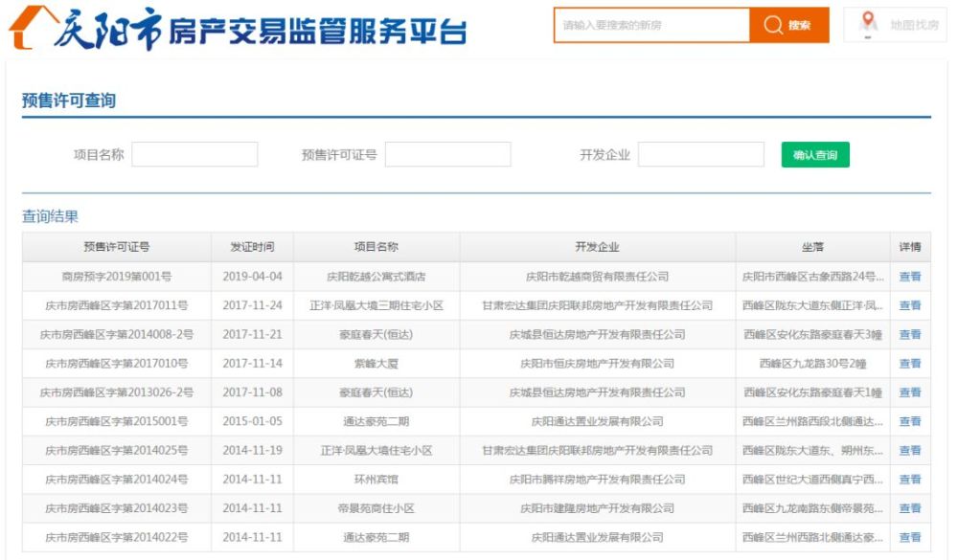Screen dimensions: 958x560
Task: Select permit number 庆市房西峰区字第2017011号
Action: coord(117,305)
